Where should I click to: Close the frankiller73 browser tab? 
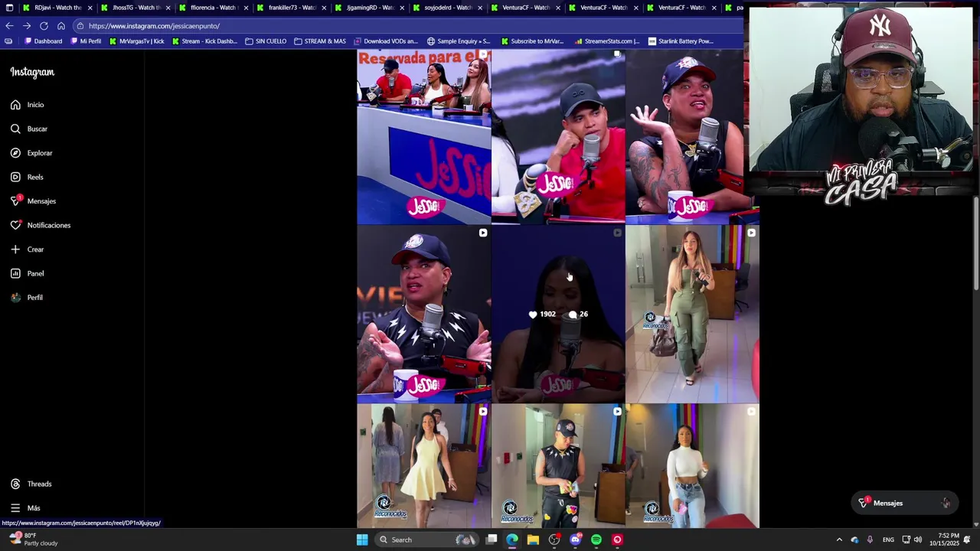point(324,8)
